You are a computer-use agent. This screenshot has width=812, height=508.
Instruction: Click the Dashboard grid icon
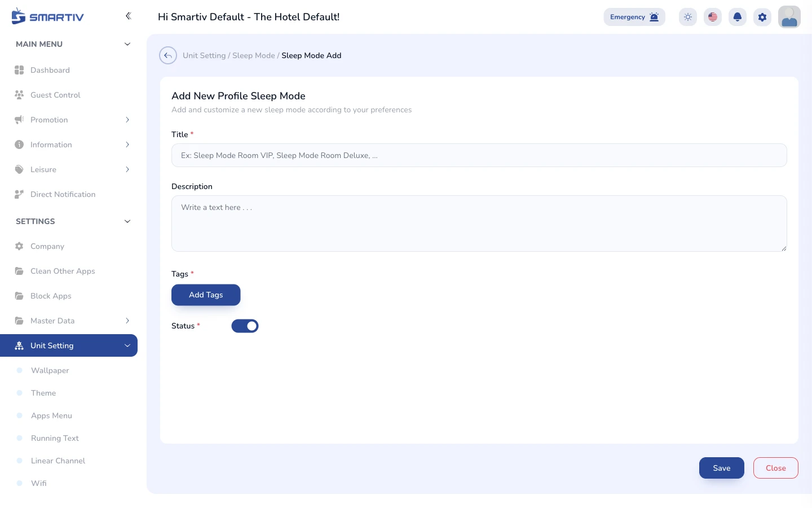(x=19, y=70)
